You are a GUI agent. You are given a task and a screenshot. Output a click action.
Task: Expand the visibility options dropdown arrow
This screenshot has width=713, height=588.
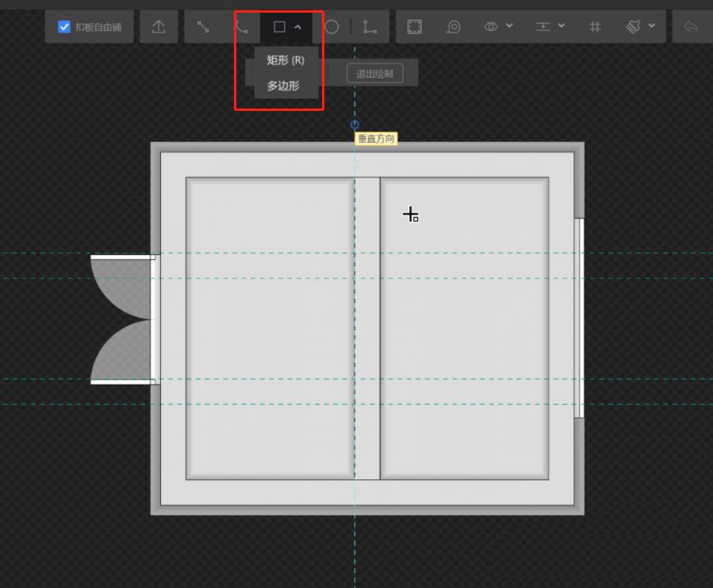[x=509, y=27]
